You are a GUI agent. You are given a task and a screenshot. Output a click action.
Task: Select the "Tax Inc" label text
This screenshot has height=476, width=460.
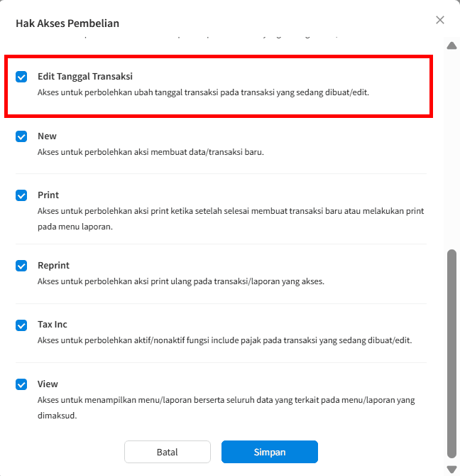point(53,325)
